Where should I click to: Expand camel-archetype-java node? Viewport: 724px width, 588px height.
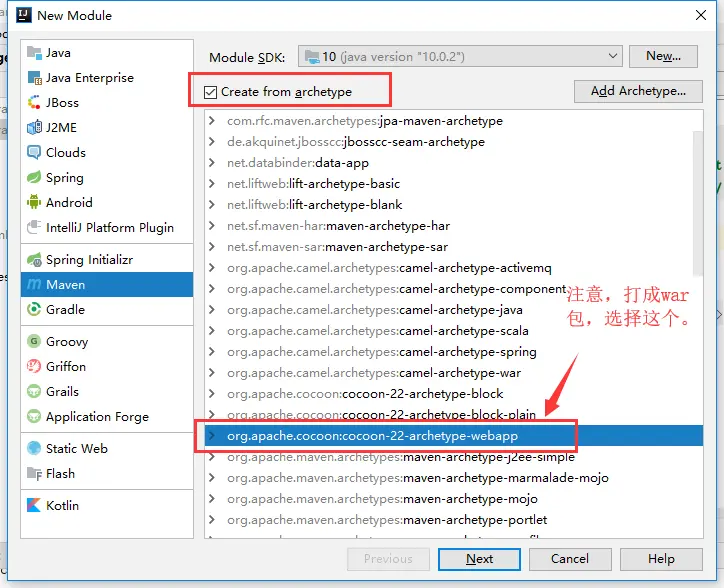(x=212, y=309)
